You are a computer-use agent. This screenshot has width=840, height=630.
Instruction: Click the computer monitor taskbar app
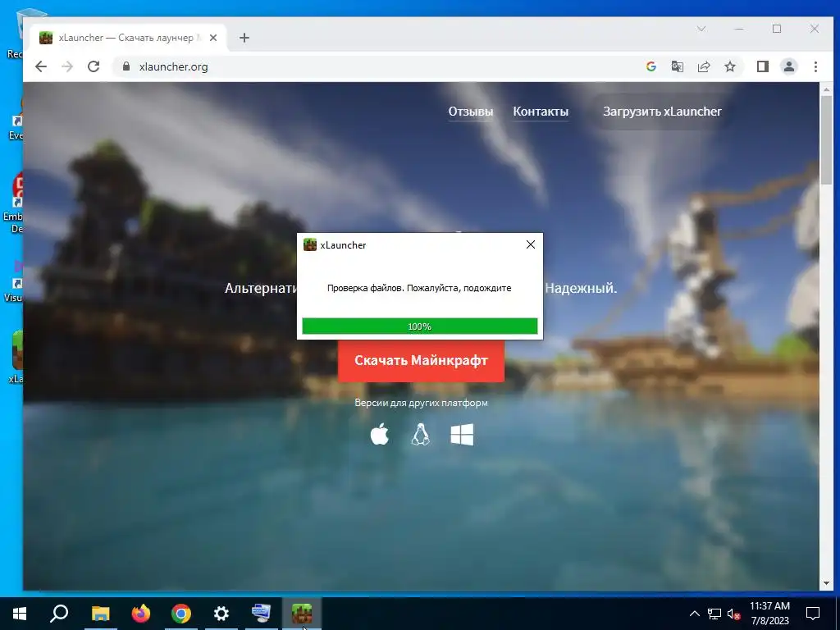tap(262, 614)
